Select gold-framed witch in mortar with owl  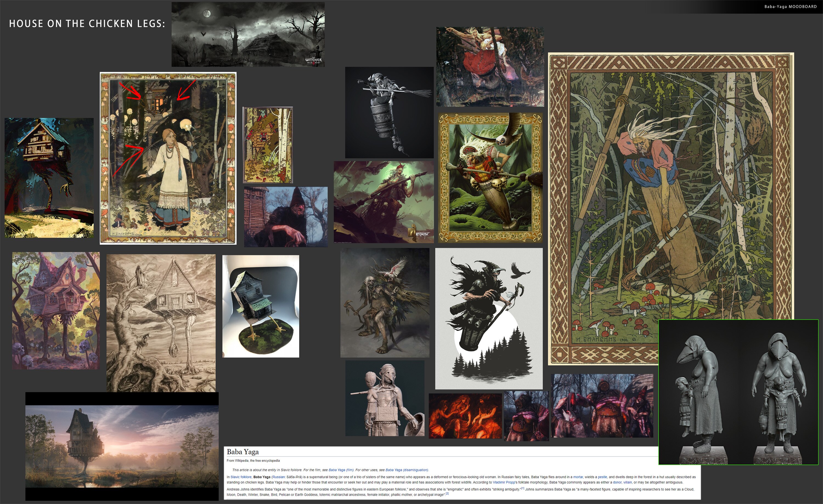[490, 178]
